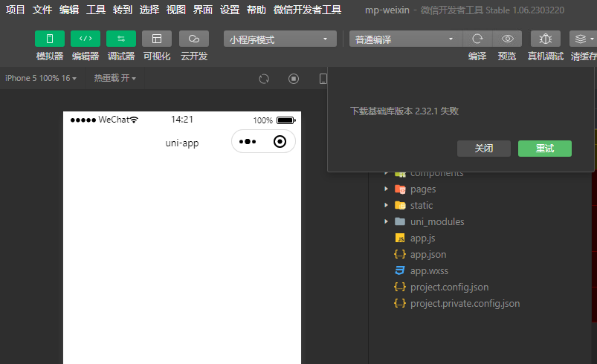Open the app.json file
Screen dimensions: 597x364
click(428, 255)
